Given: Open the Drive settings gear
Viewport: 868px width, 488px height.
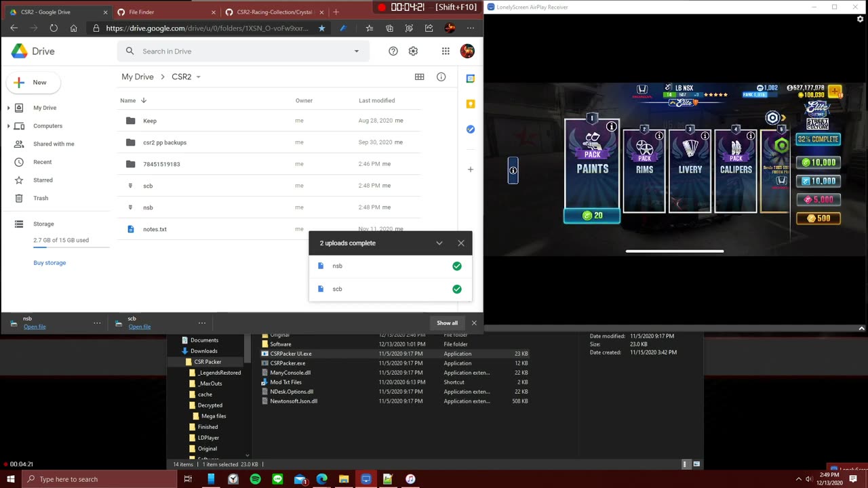Looking at the screenshot, I should (413, 51).
